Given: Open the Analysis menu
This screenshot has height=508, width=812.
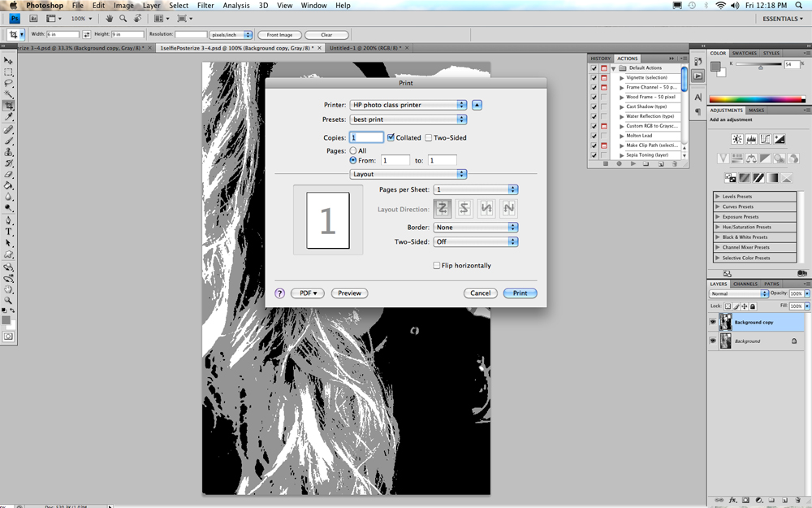Looking at the screenshot, I should [x=236, y=5].
